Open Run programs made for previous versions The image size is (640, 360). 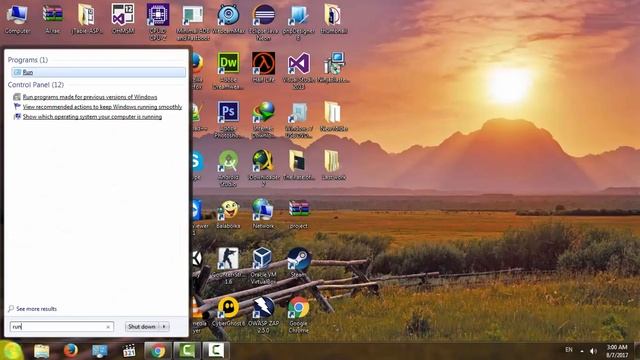click(x=90, y=97)
